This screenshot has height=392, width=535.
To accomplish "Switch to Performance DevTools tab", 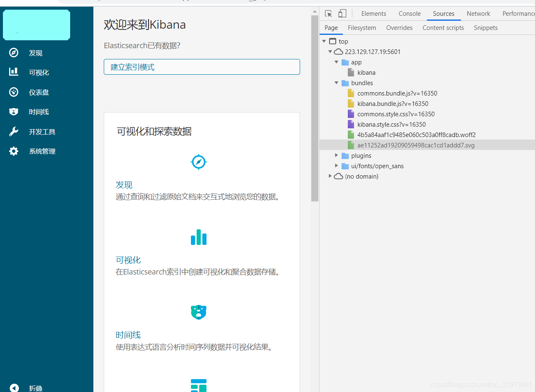I will (x=518, y=14).
